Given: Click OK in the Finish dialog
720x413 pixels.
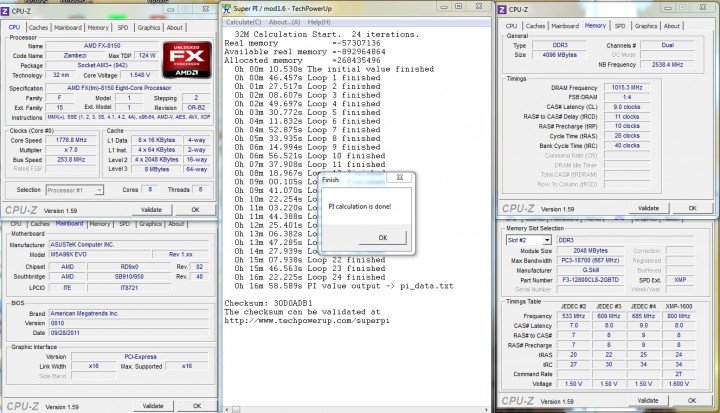Looking at the screenshot, I should [x=382, y=238].
